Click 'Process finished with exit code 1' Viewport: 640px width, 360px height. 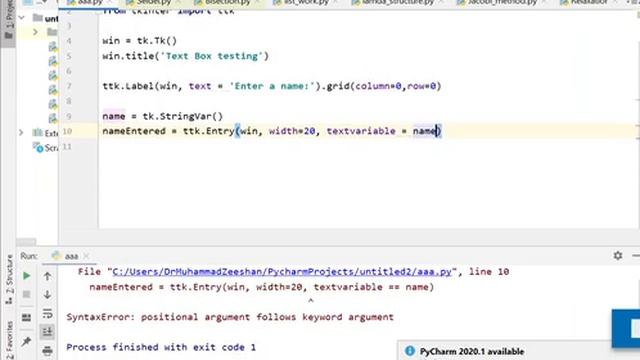pos(161,347)
